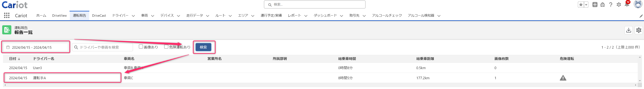Open the 運転手A report row

click(x=320, y=78)
